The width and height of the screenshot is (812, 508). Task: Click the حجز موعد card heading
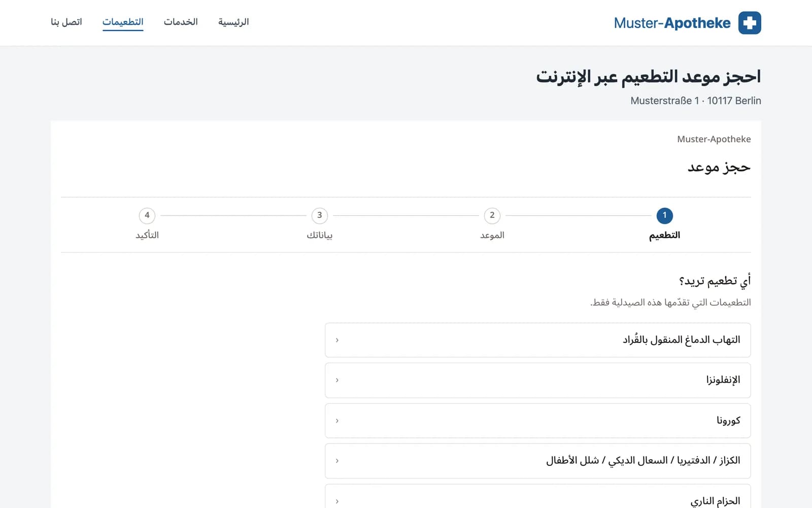coord(719,167)
